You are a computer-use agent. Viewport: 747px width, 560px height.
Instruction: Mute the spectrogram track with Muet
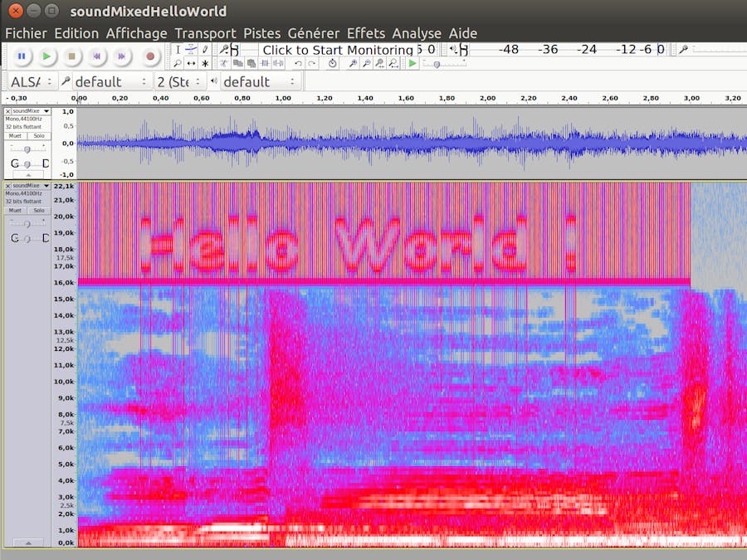coord(14,210)
